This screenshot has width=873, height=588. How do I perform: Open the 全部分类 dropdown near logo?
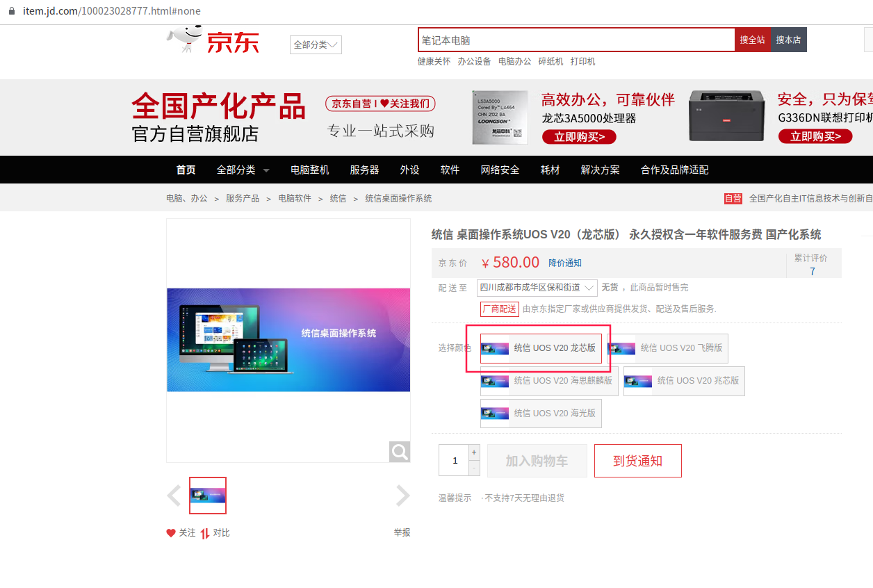click(x=316, y=44)
